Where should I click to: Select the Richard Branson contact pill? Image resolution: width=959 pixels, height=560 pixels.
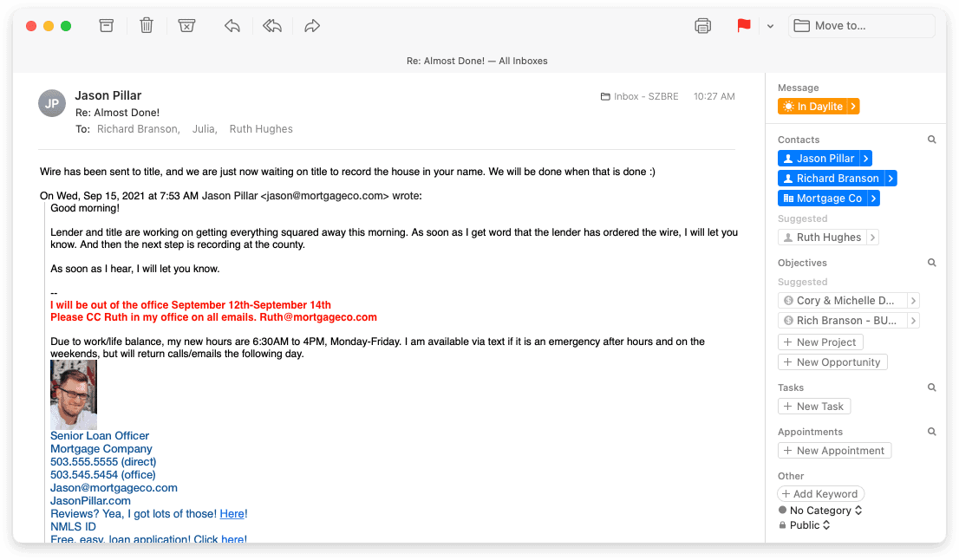pos(831,179)
